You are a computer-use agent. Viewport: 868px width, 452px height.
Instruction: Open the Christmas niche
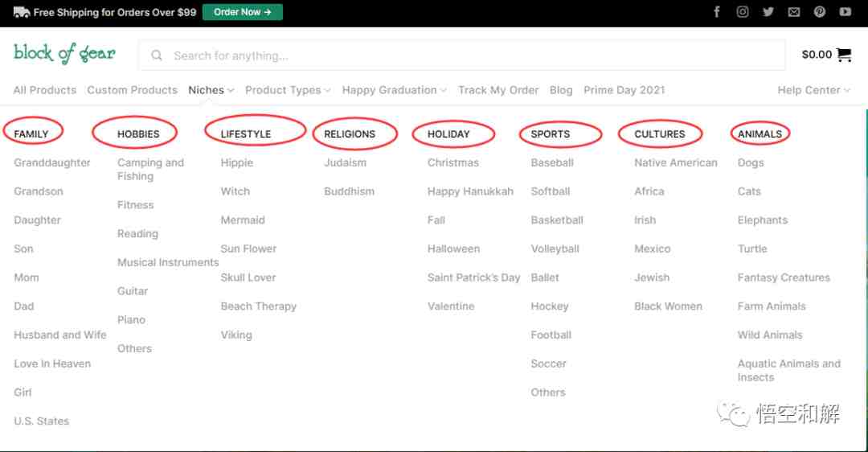pyautogui.click(x=452, y=162)
